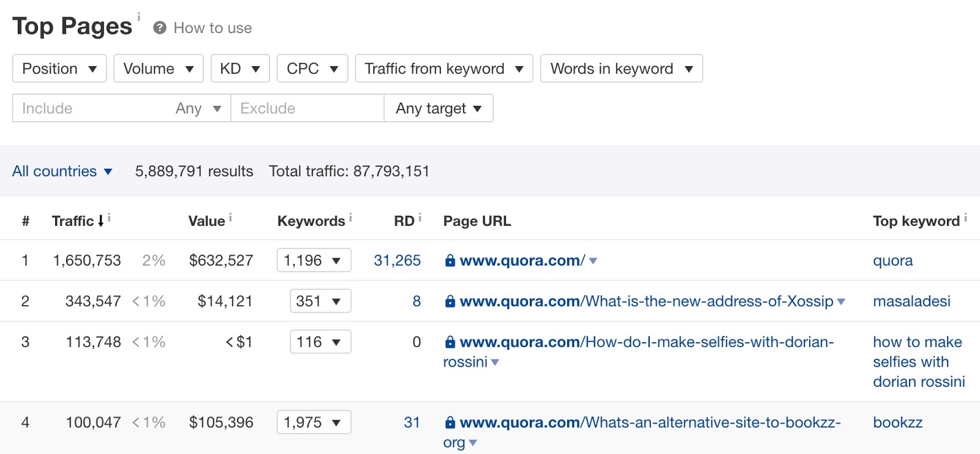The image size is (980, 454).
Task: Click the top keyword bookzz
Action: (x=898, y=422)
